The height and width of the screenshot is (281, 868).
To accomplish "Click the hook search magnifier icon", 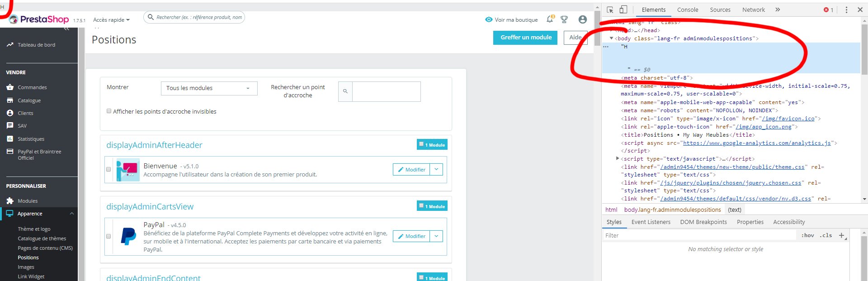I will [x=345, y=91].
